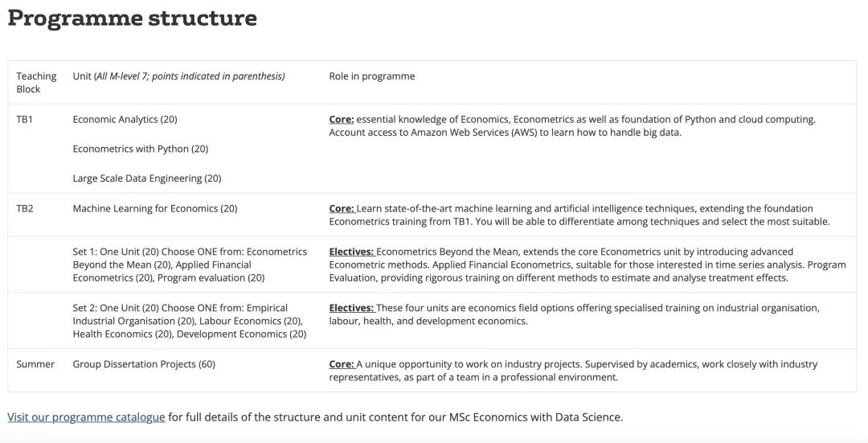This screenshot has height=443, width=868.
Task: Click the Unit column header text
Action: pyautogui.click(x=178, y=76)
